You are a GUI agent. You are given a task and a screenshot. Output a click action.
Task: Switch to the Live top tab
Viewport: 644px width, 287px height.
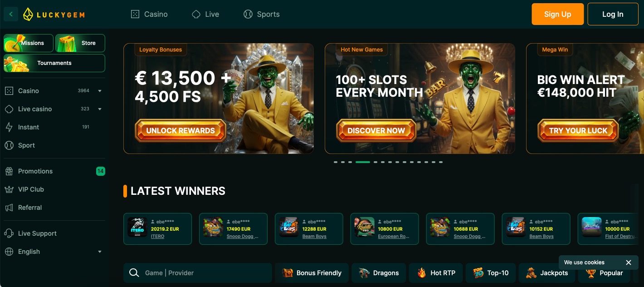click(x=205, y=14)
